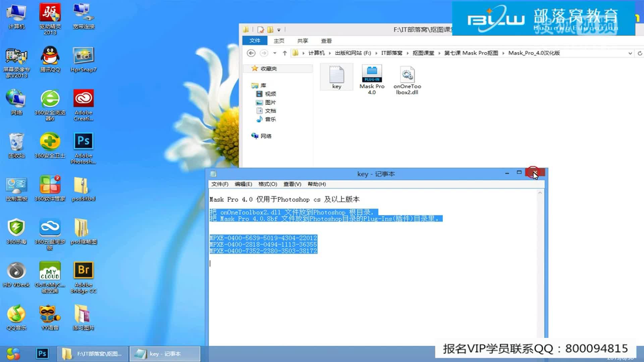Image resolution: width=644 pixels, height=362 pixels.
Task: Open the address bar history dropdown
Action: pyautogui.click(x=630, y=53)
